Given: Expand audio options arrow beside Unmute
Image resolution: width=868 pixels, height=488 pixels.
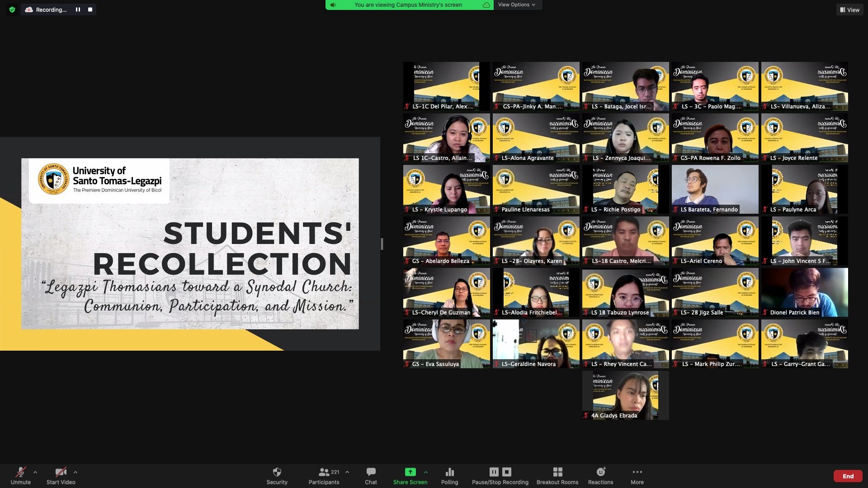Looking at the screenshot, I should pyautogui.click(x=35, y=472).
